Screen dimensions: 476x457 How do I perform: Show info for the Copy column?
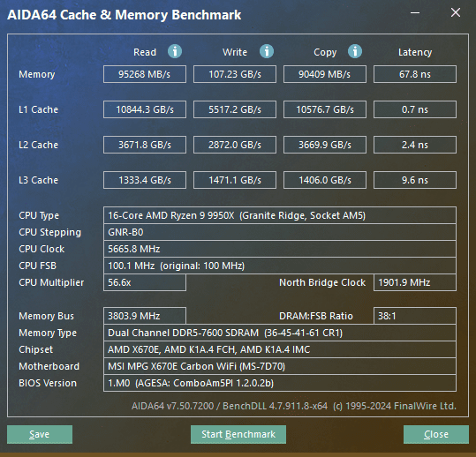(355, 51)
